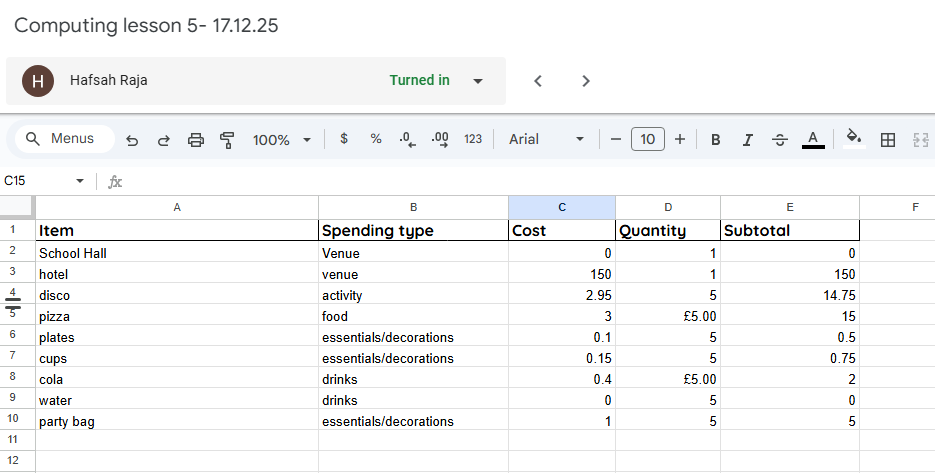Click the Undo arrow icon

(x=132, y=140)
